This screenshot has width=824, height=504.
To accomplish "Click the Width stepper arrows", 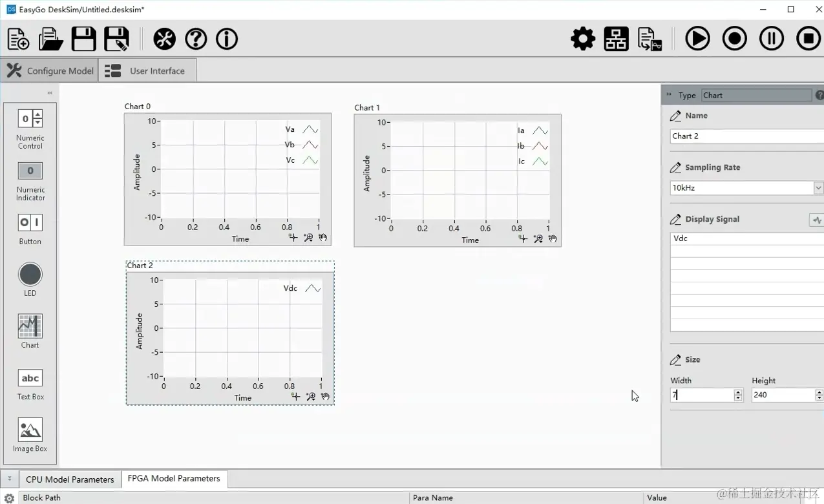I will coord(738,395).
